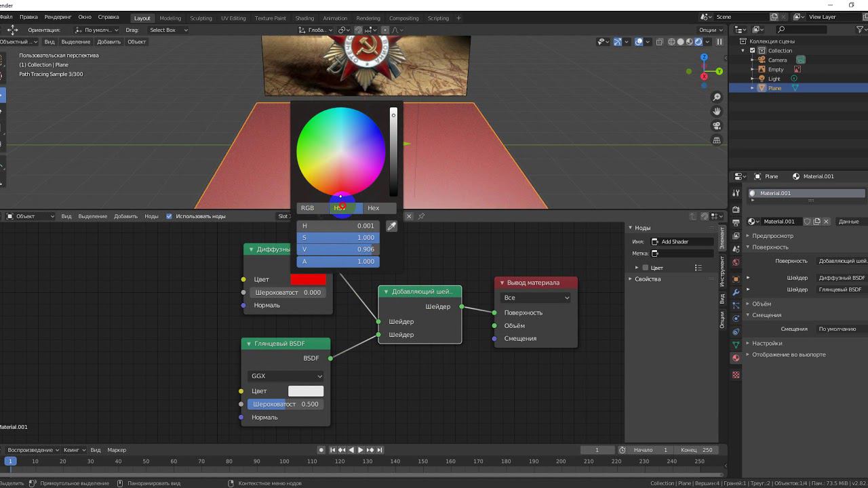Open the Рендеринг menu

[58, 17]
